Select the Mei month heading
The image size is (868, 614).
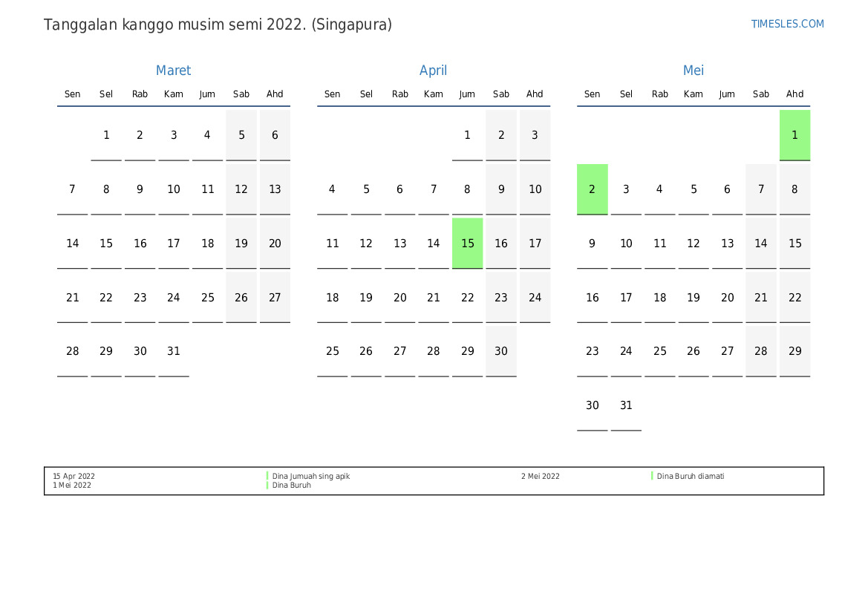693,71
